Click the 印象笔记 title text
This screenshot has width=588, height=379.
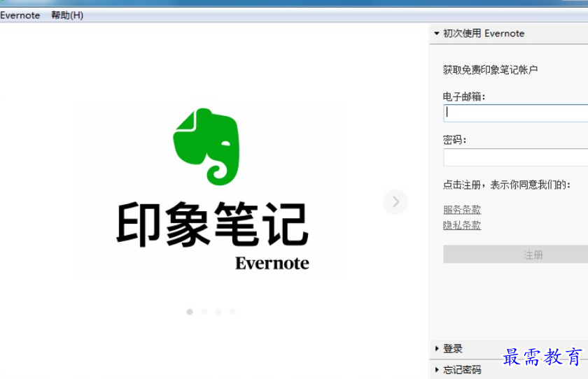pos(212,224)
